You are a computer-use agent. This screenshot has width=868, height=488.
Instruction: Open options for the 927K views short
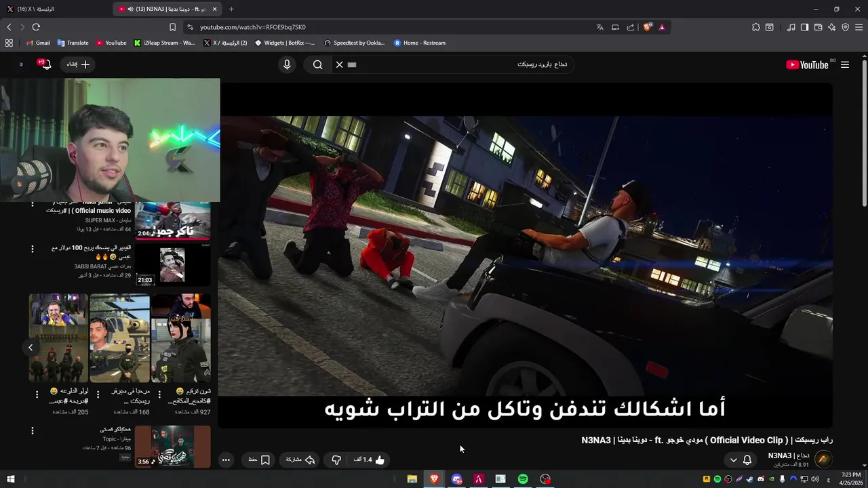159,394
